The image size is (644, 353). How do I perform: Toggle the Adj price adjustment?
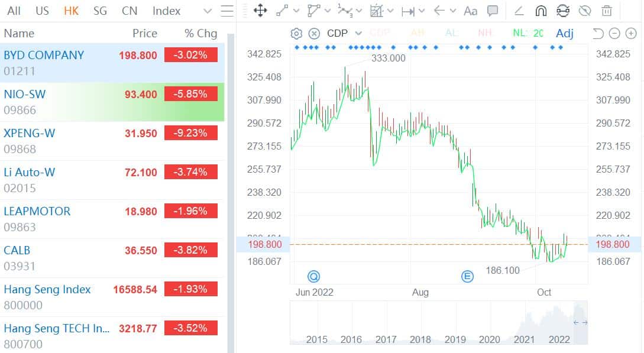coord(564,34)
